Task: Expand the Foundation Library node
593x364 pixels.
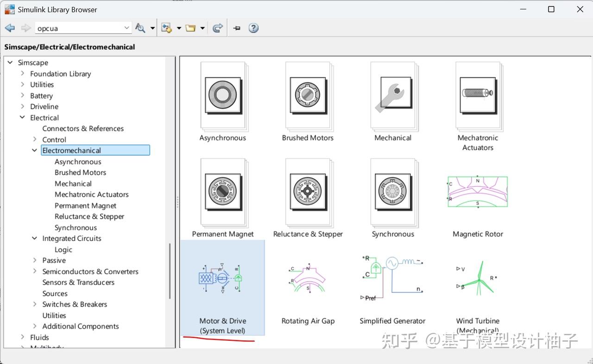Action: [22, 74]
